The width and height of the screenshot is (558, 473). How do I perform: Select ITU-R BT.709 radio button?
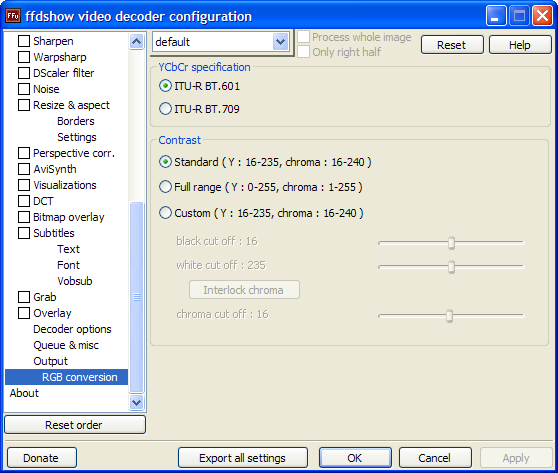click(x=165, y=109)
